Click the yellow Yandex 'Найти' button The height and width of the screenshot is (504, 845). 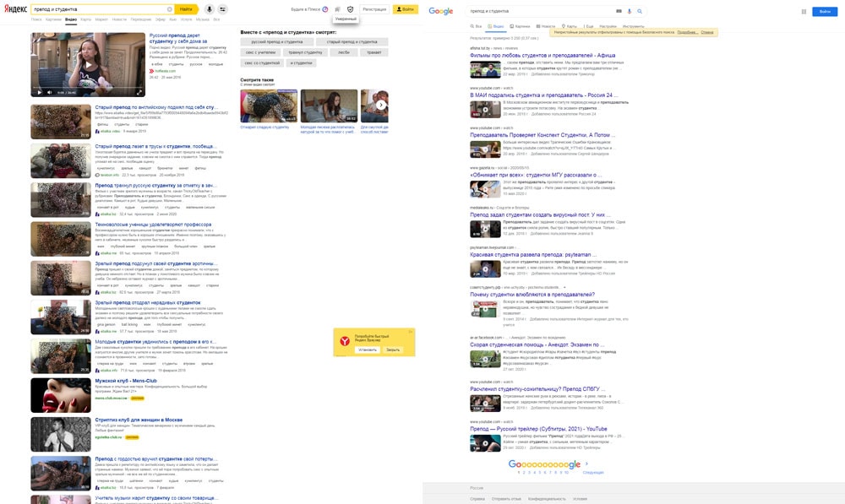187,9
